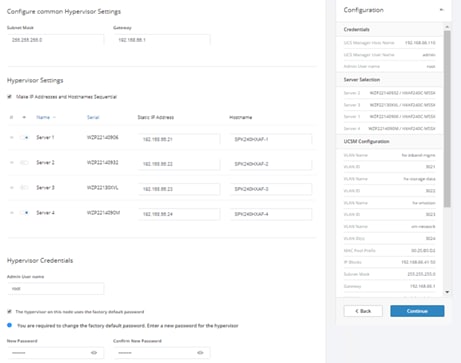Click the status indicator for Server 3

point(24,187)
